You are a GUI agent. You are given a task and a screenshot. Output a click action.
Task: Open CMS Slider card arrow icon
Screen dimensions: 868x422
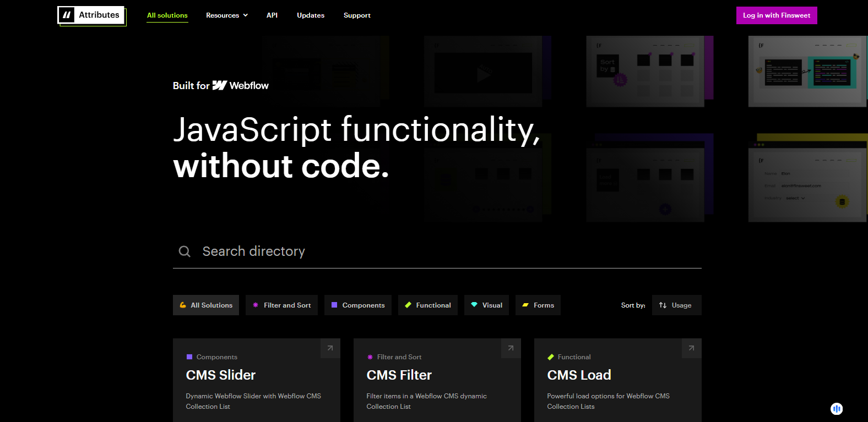coord(330,348)
